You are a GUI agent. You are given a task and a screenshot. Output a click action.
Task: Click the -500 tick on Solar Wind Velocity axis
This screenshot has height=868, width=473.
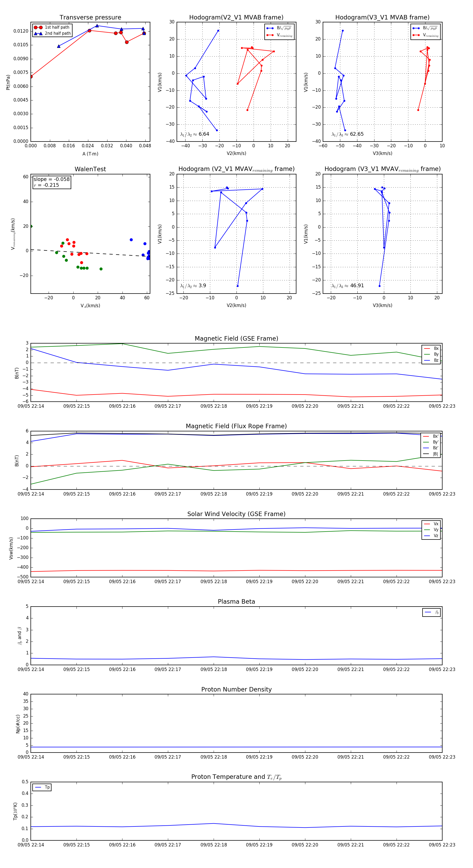[22, 577]
